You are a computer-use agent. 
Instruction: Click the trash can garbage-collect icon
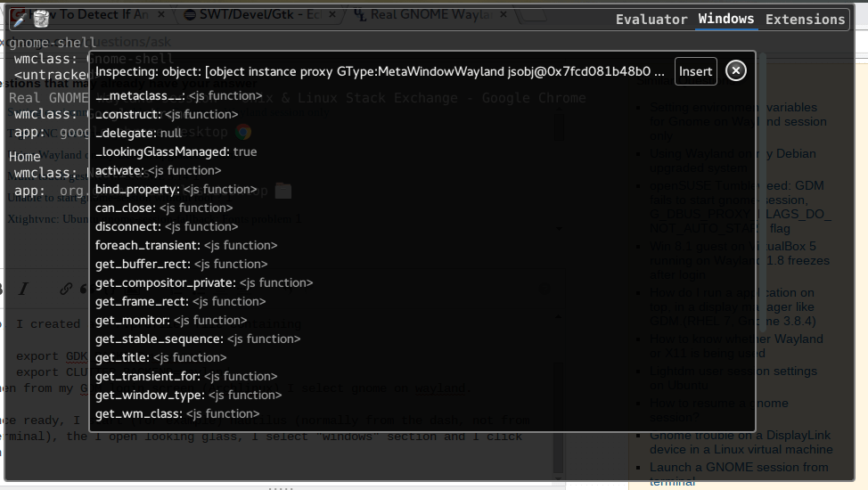point(41,19)
